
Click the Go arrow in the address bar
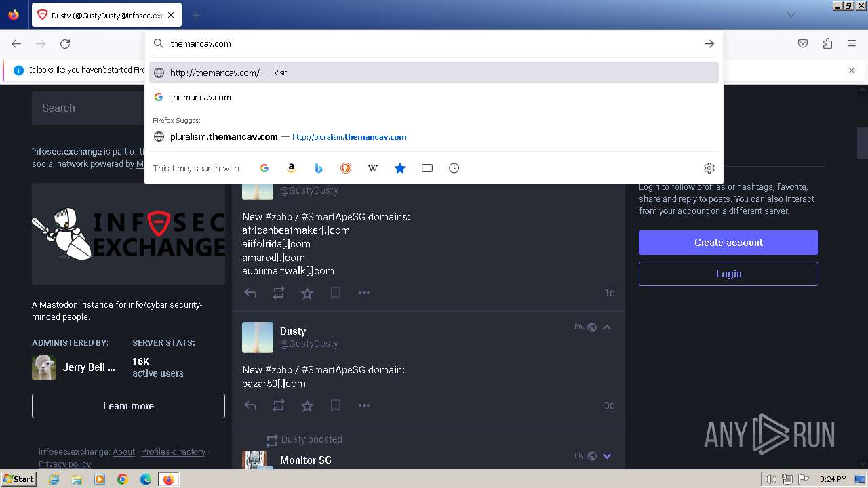pos(709,43)
